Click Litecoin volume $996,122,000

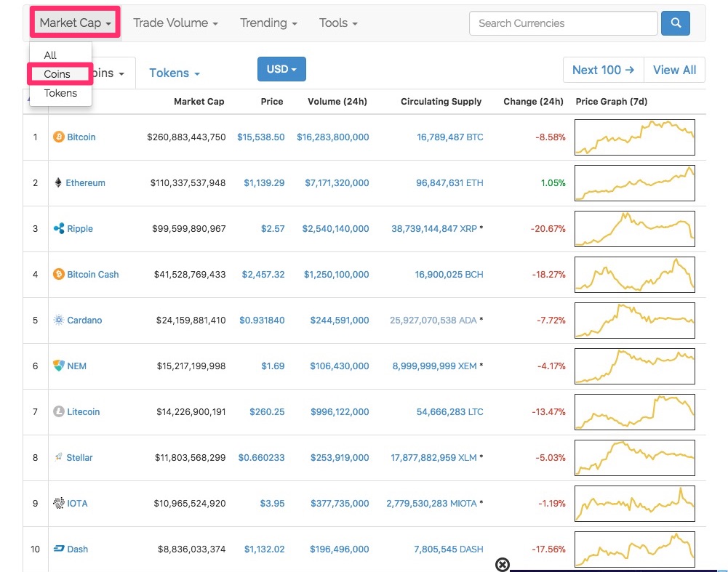coord(340,411)
